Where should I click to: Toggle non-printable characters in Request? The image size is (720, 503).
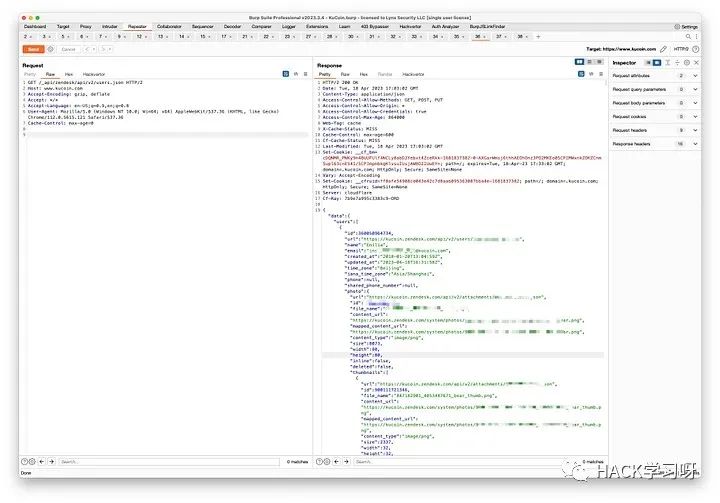[x=296, y=73]
